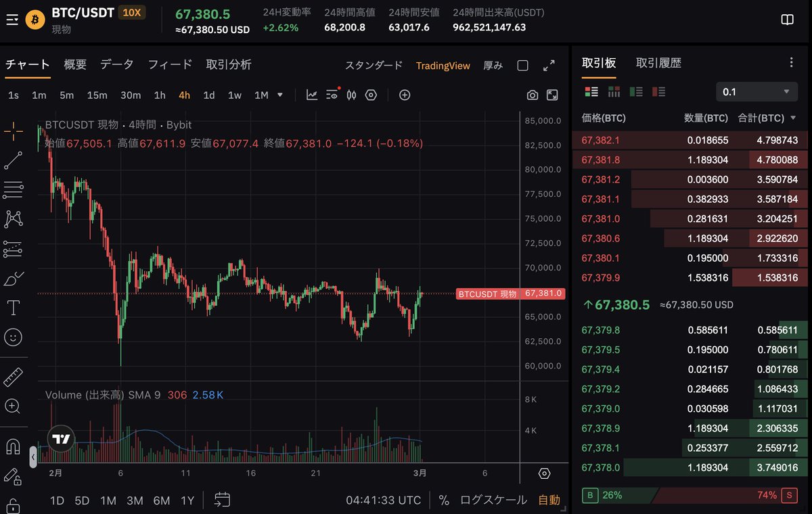Open the book guide icon in the top right
Viewport: 812px width, 514px height.
(787, 20)
